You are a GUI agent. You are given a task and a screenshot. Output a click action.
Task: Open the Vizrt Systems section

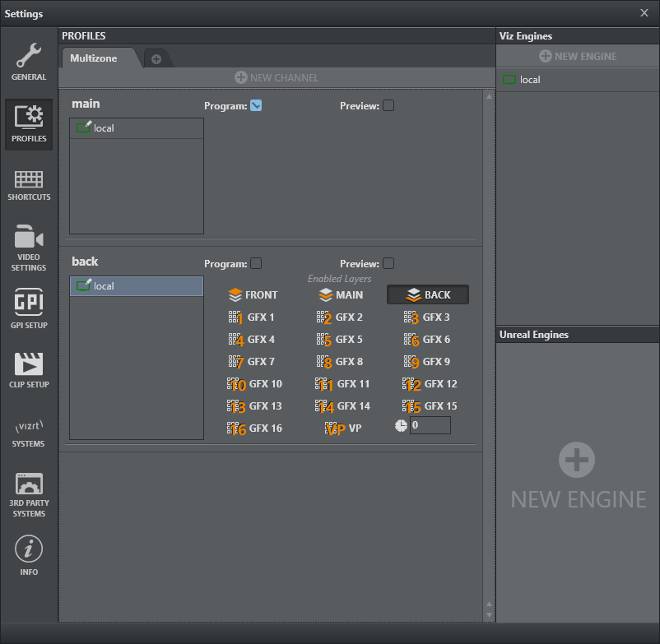[x=29, y=432]
